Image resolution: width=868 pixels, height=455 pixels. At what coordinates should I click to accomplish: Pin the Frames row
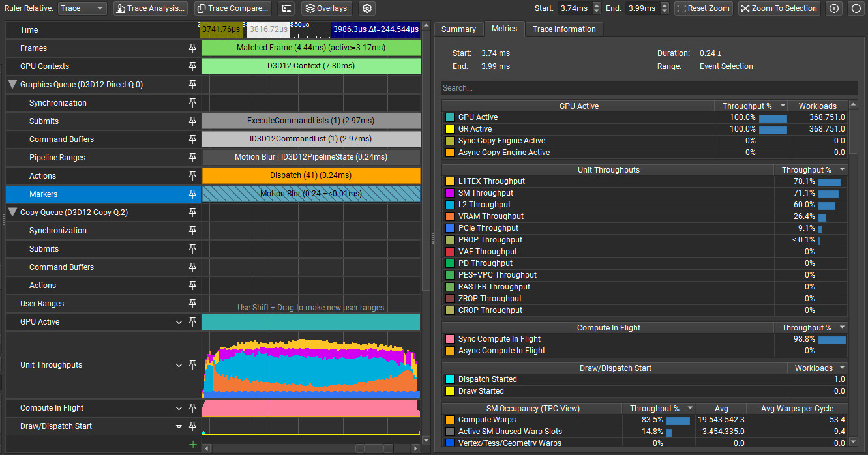pyautogui.click(x=192, y=48)
